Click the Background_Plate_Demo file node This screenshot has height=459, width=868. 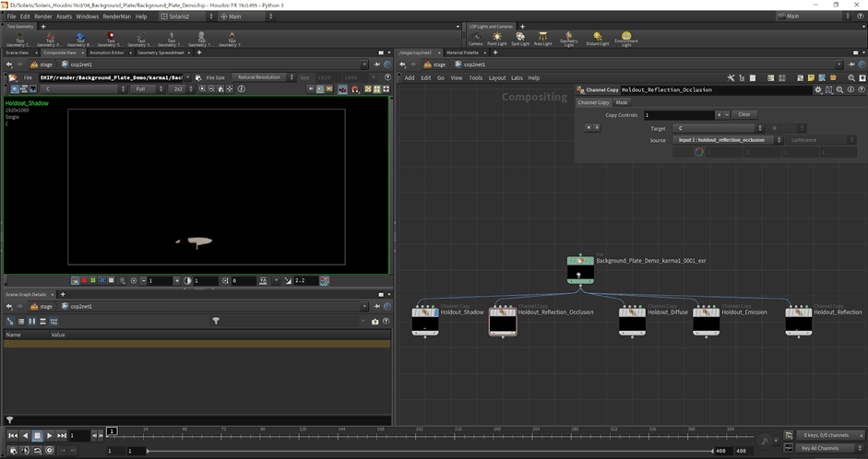[580, 270]
